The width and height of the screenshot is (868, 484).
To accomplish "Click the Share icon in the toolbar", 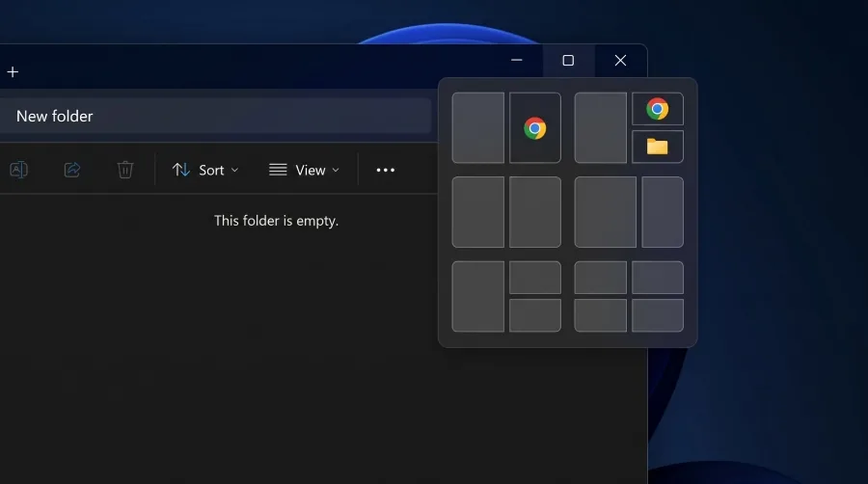I will click(72, 170).
